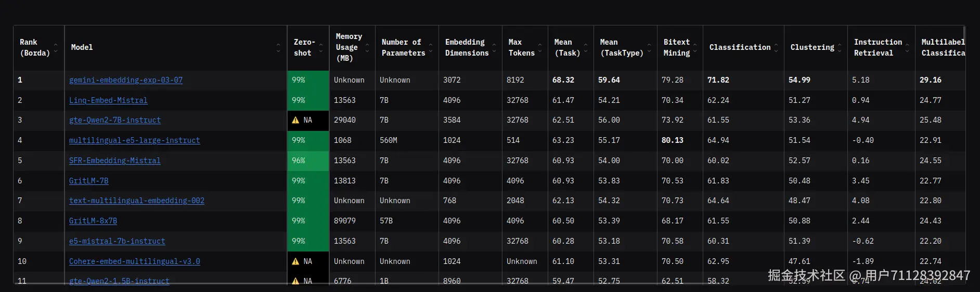Click the Classification column sort icon

point(776,48)
